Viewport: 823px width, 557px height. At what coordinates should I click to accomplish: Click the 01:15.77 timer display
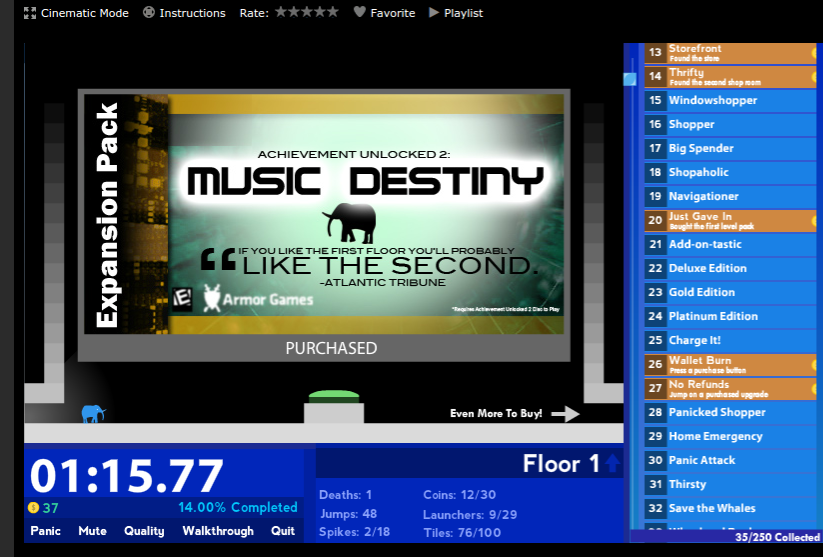126,476
